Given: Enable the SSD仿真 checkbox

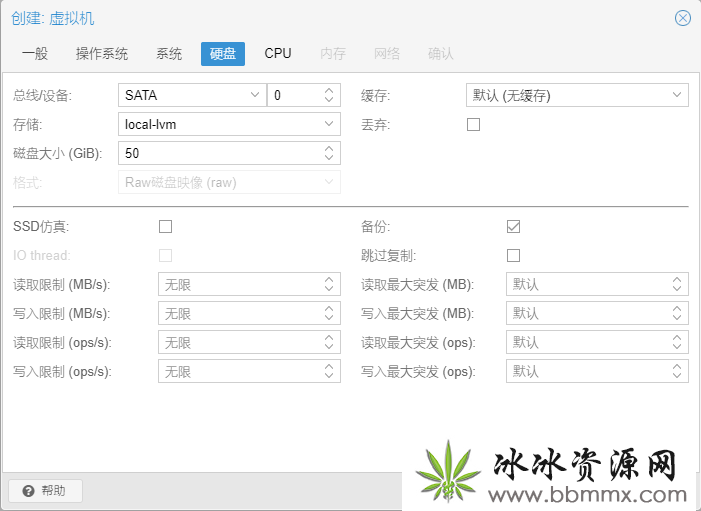Looking at the screenshot, I should point(165,227).
